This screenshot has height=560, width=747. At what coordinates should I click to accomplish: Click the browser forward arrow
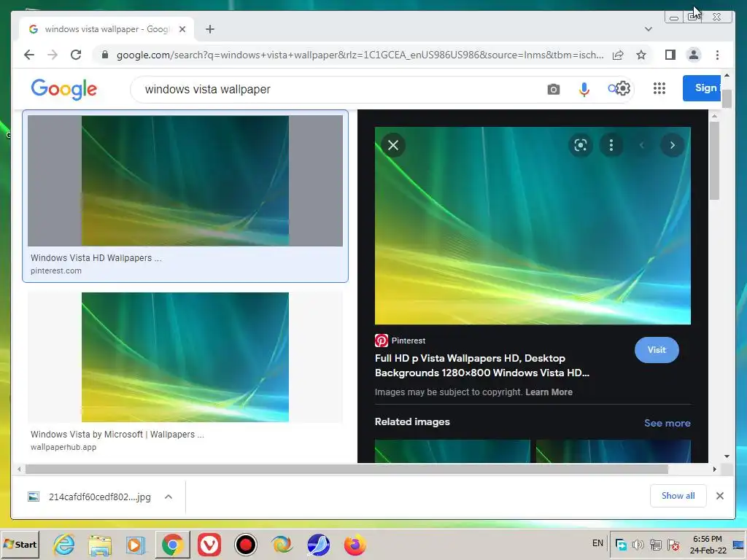(x=53, y=55)
